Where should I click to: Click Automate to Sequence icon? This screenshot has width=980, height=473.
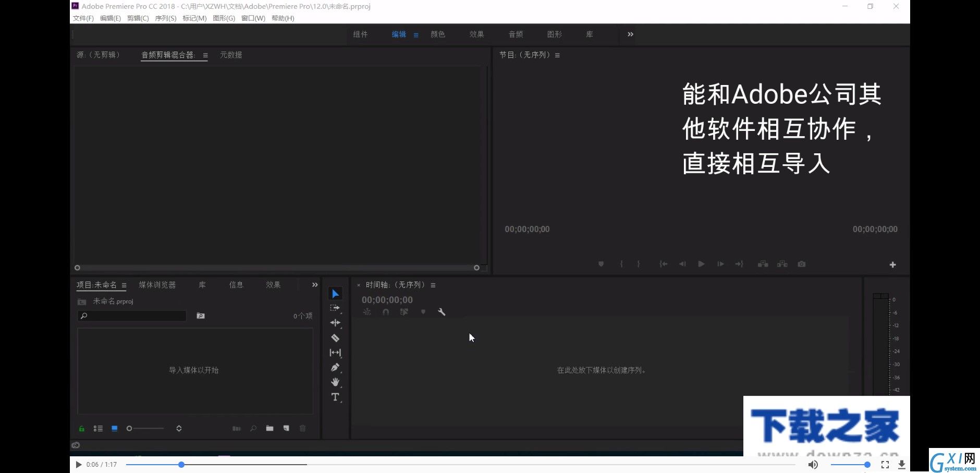coord(236,429)
